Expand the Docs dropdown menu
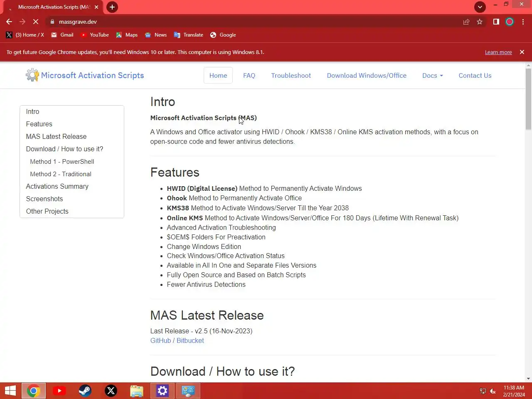The width and height of the screenshot is (532, 399). (x=433, y=75)
